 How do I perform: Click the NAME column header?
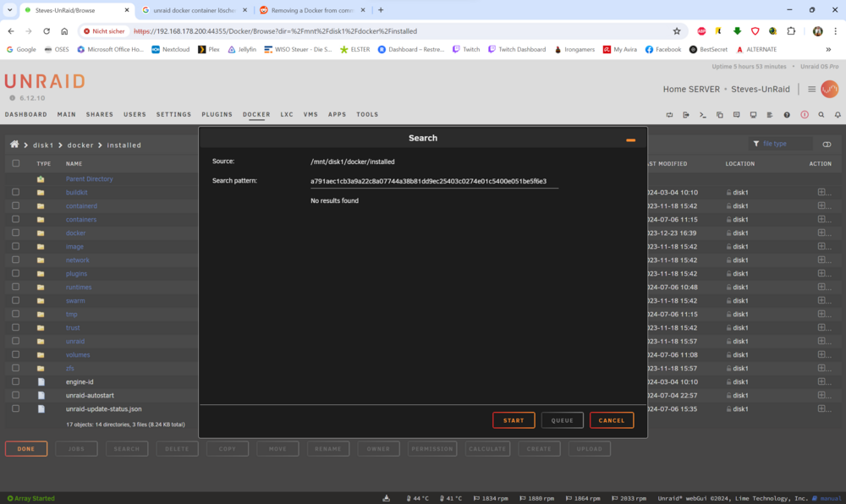click(x=74, y=163)
